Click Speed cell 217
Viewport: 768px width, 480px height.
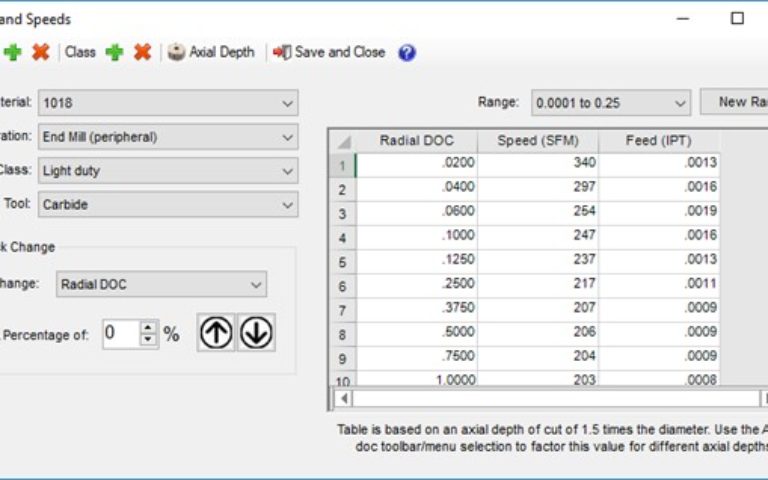(538, 286)
